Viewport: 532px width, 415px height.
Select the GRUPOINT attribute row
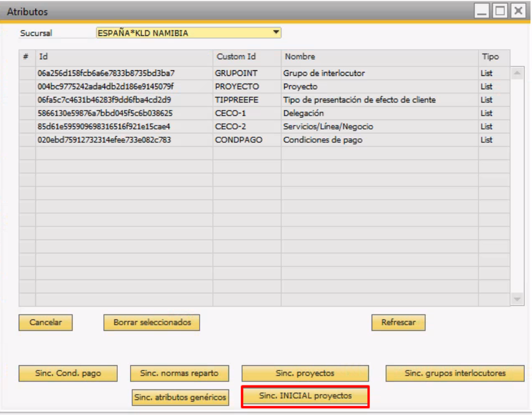click(x=236, y=73)
